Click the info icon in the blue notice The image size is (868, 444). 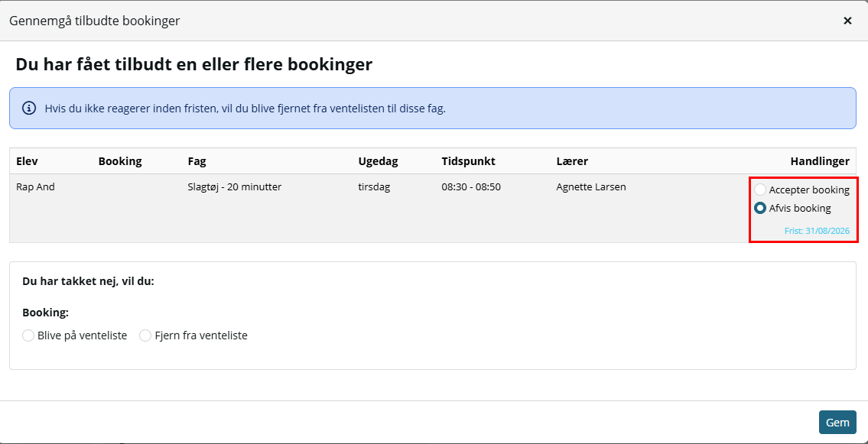(x=28, y=108)
